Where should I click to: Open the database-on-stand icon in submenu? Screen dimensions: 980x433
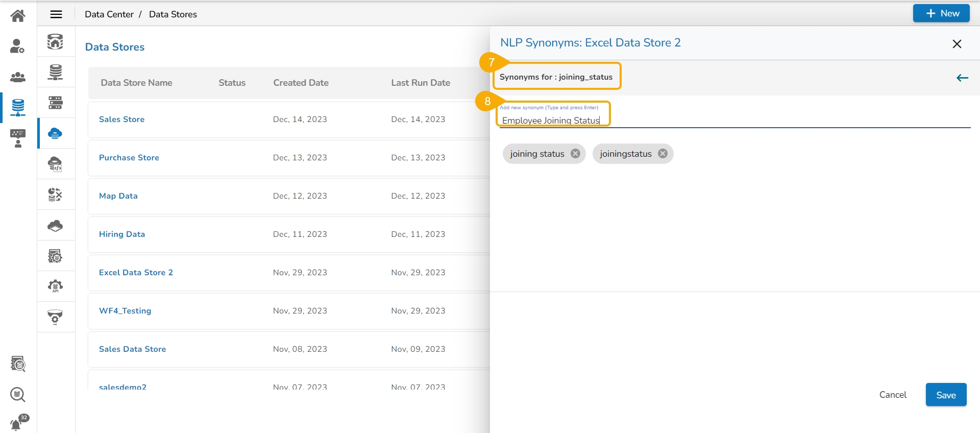[55, 72]
